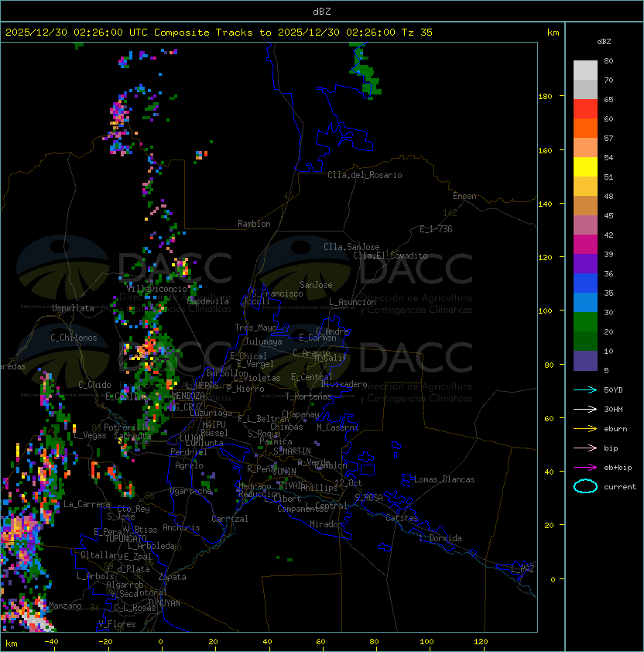Select the 'Agrelo' map label
Screen dimensions: 644x652
tap(189, 465)
